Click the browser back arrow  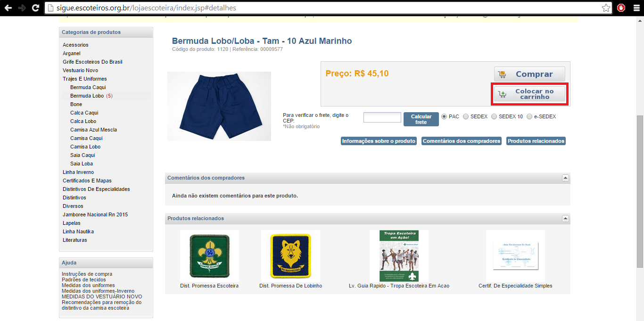pyautogui.click(x=8, y=8)
